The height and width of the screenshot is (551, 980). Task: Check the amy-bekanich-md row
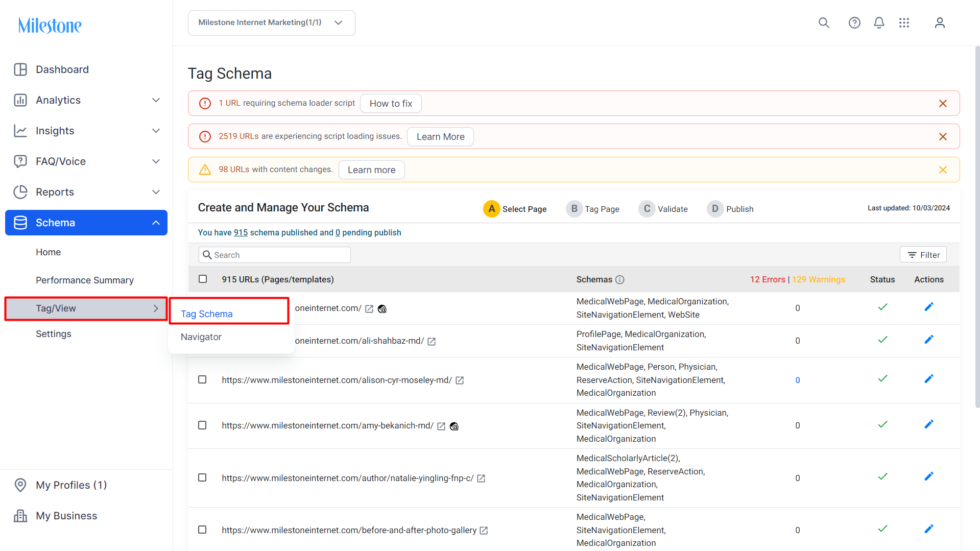point(202,425)
